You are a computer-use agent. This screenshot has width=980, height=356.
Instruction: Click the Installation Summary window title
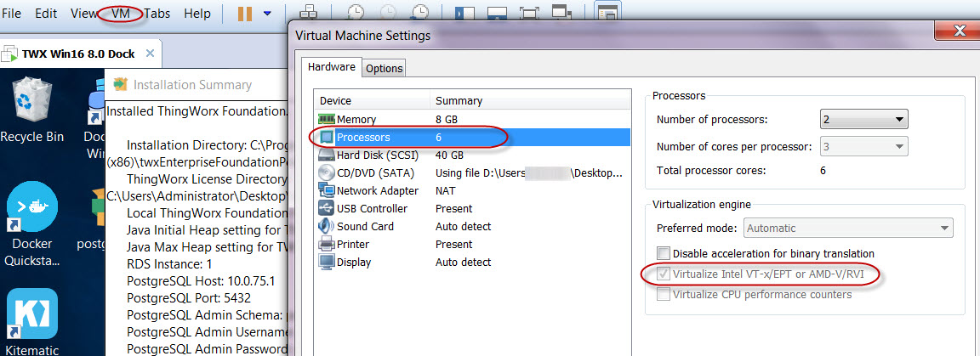tap(192, 85)
